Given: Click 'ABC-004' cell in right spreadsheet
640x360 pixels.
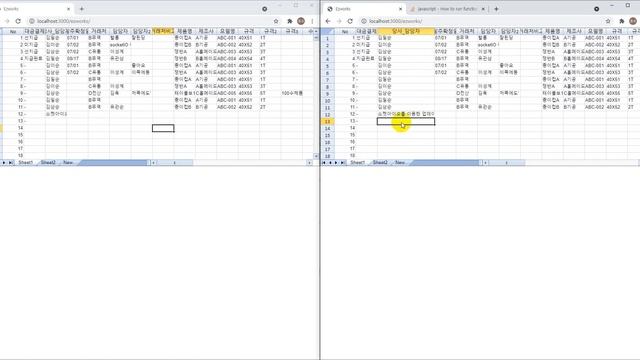Looking at the screenshot, I should (595, 59).
